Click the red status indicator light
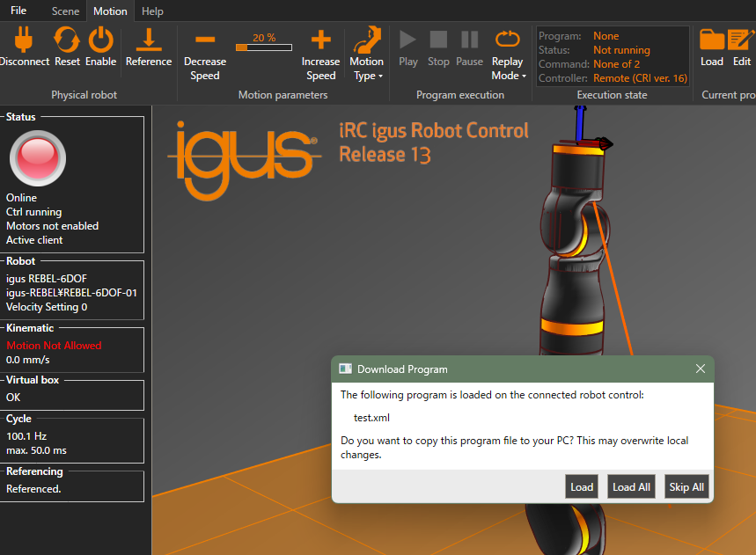Screen dimensions: 756x555 tap(37, 157)
